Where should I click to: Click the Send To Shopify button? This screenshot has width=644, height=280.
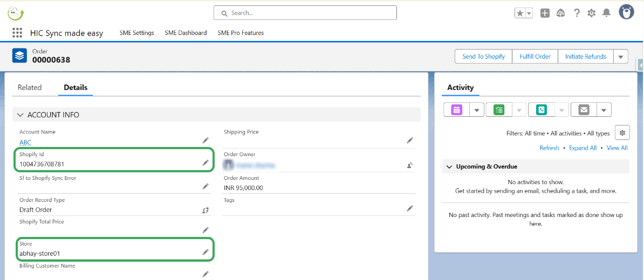[x=483, y=57]
